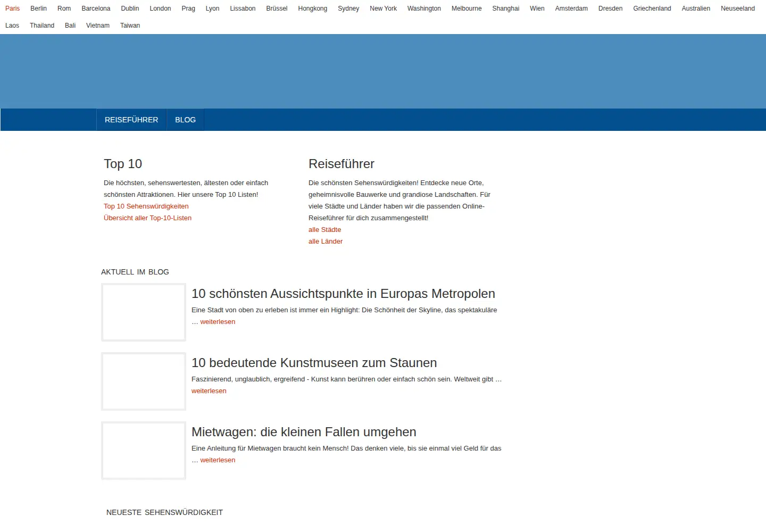Go to the Berlin travel page
This screenshot has height=532, width=766.
pos(38,9)
